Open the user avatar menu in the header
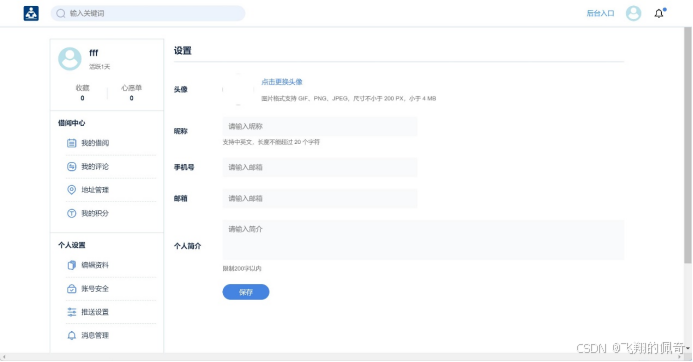This screenshot has width=693, height=362. [x=633, y=13]
